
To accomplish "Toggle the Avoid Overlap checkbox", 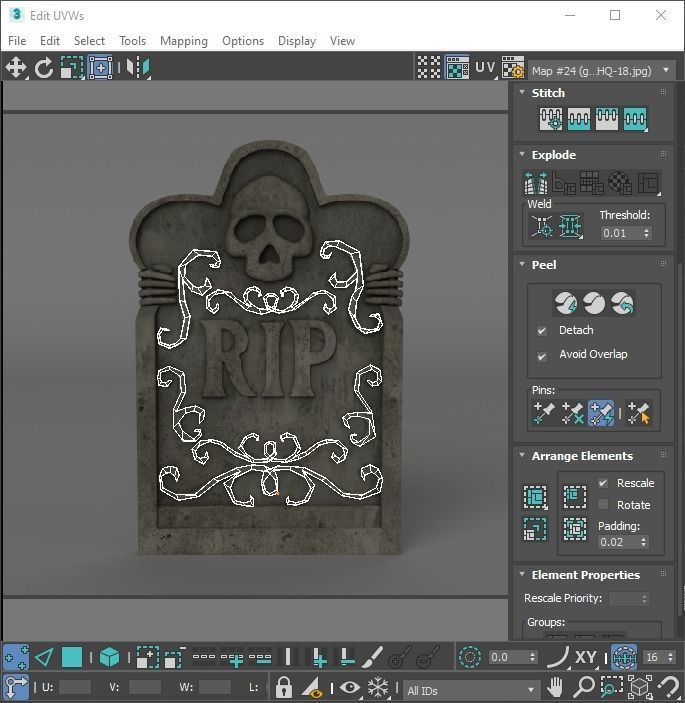I will click(x=542, y=356).
